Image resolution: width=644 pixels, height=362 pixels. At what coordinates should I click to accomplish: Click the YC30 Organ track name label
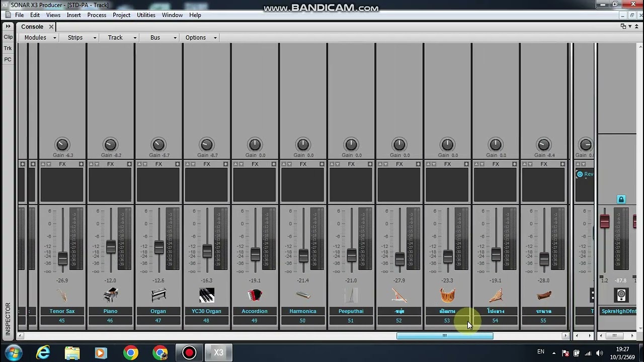206,311
